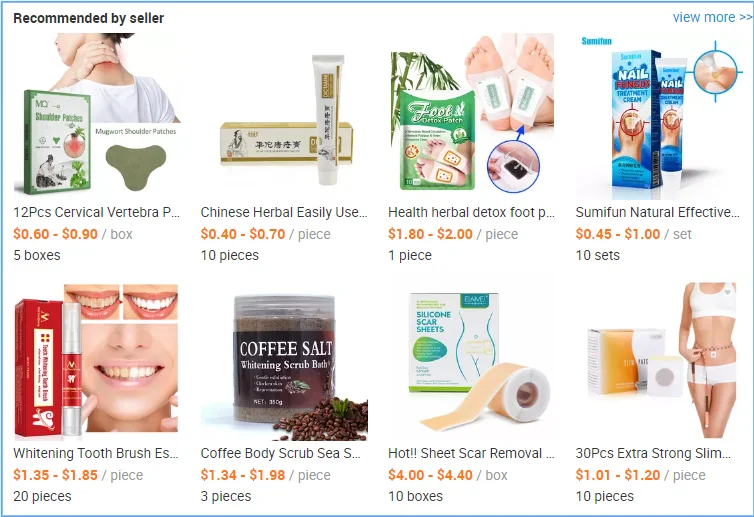Open 'Health herbal detox foot p...' title

pyautogui.click(x=472, y=212)
